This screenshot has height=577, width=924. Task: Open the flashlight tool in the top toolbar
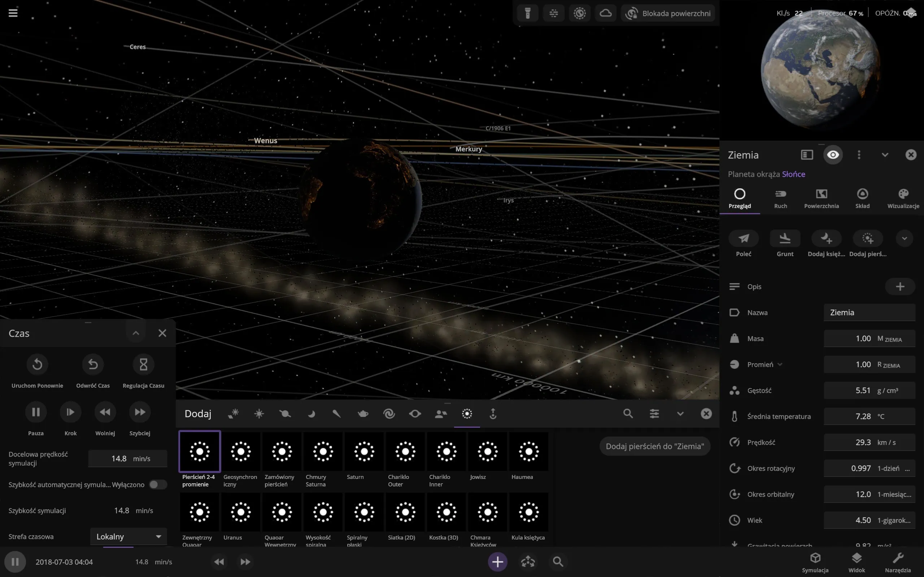coord(528,13)
